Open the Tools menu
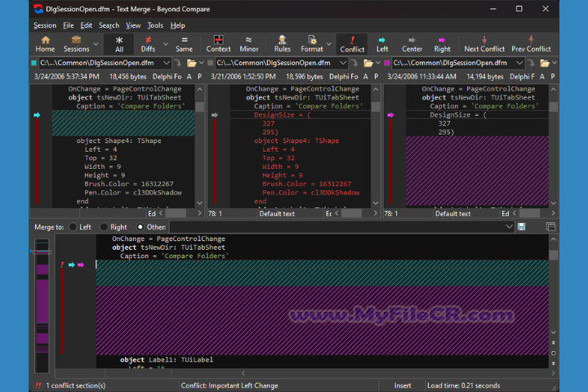The height and width of the screenshot is (392, 588). (x=155, y=25)
